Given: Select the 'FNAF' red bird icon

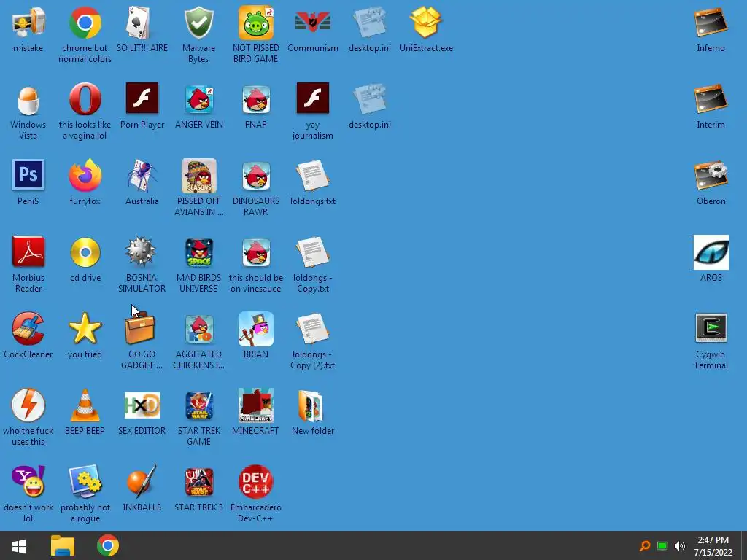Looking at the screenshot, I should click(x=256, y=99).
